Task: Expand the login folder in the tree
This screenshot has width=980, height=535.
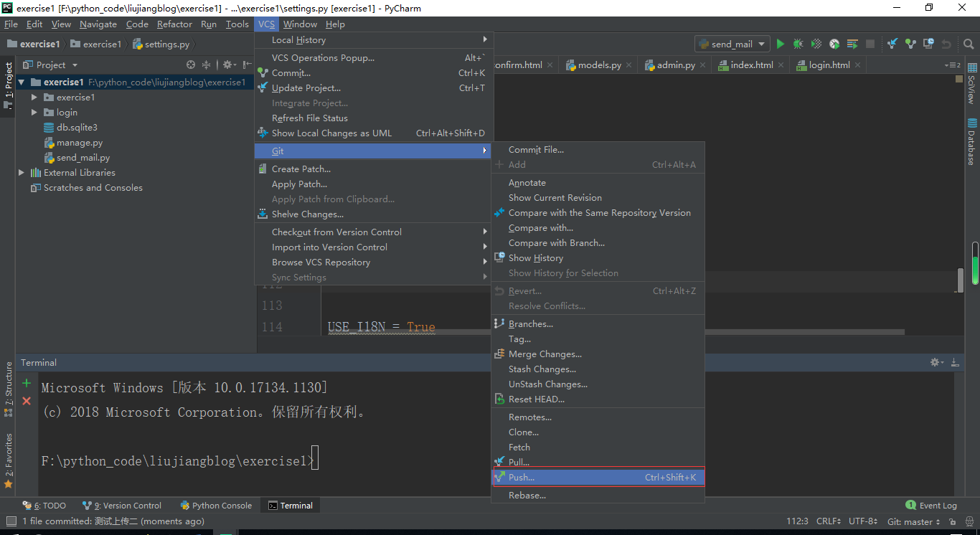Action: point(34,113)
